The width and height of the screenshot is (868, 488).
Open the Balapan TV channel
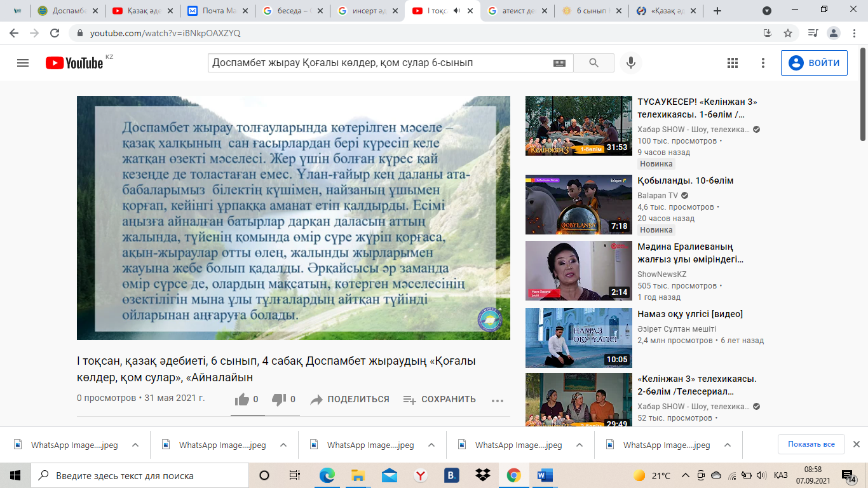(658, 196)
